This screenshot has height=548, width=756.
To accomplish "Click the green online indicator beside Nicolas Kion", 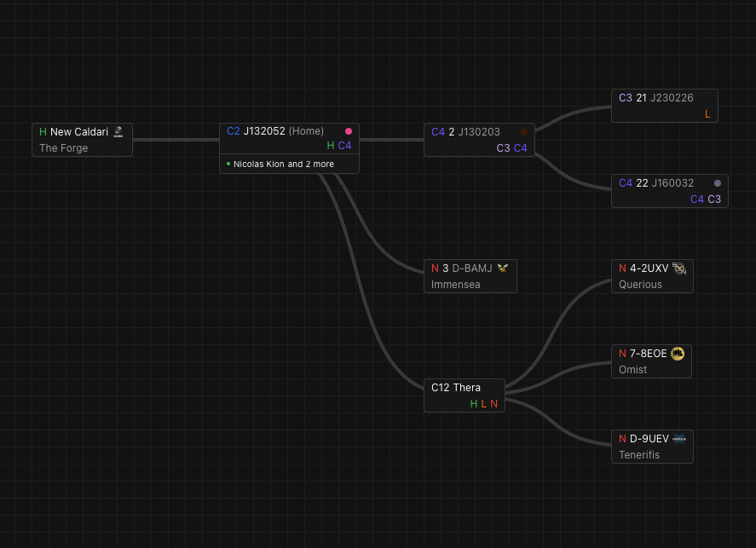I will pos(228,164).
